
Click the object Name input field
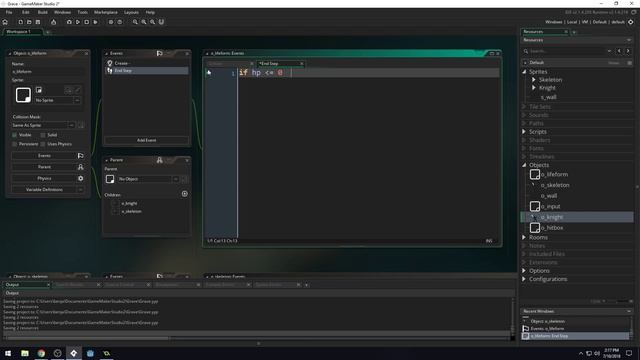pyautogui.click(x=48, y=71)
